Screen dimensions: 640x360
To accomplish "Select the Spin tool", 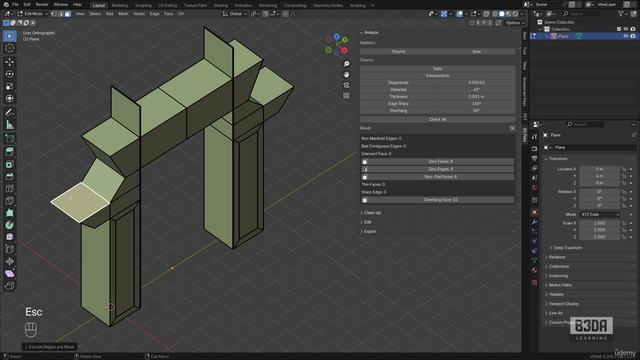I will click(10, 225).
